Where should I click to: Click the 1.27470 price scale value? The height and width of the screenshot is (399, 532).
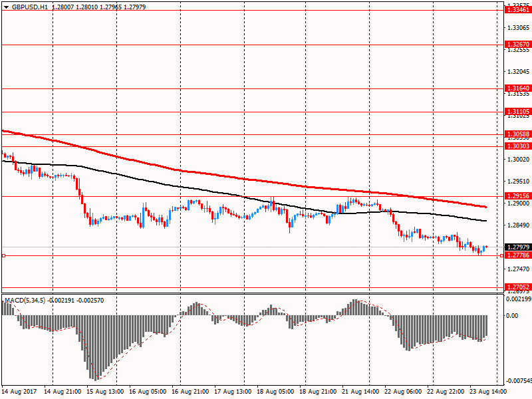(x=518, y=269)
